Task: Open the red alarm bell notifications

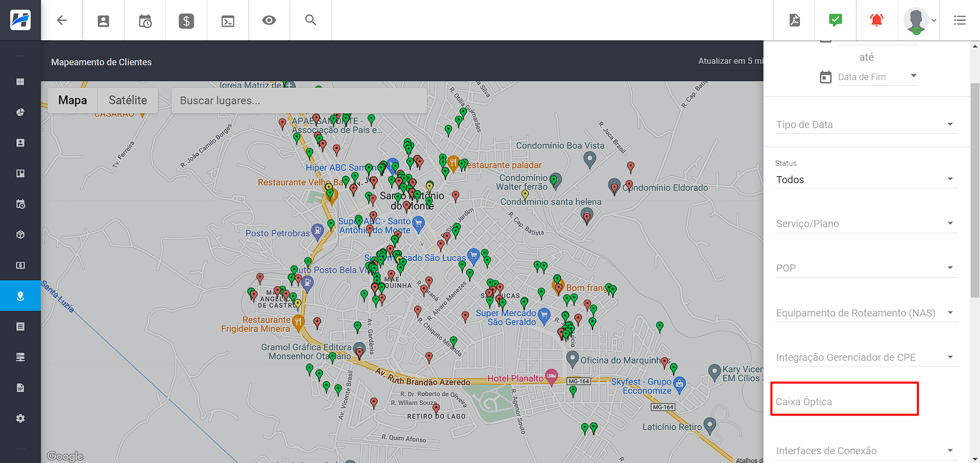Action: (877, 20)
